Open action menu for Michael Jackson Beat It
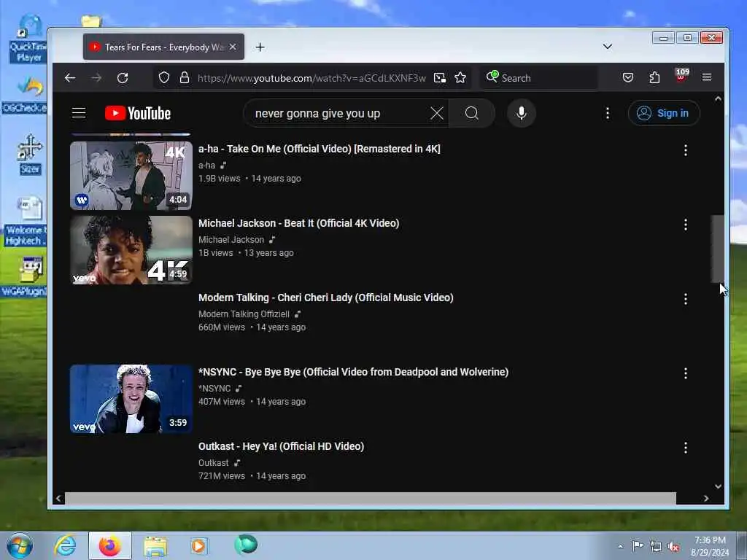747x560 pixels. 685,225
